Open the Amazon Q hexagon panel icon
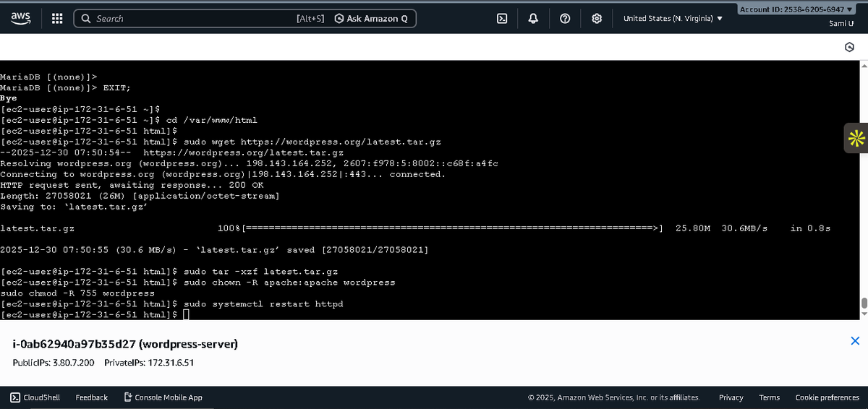Screen dimensions: 868x409 click(x=849, y=47)
